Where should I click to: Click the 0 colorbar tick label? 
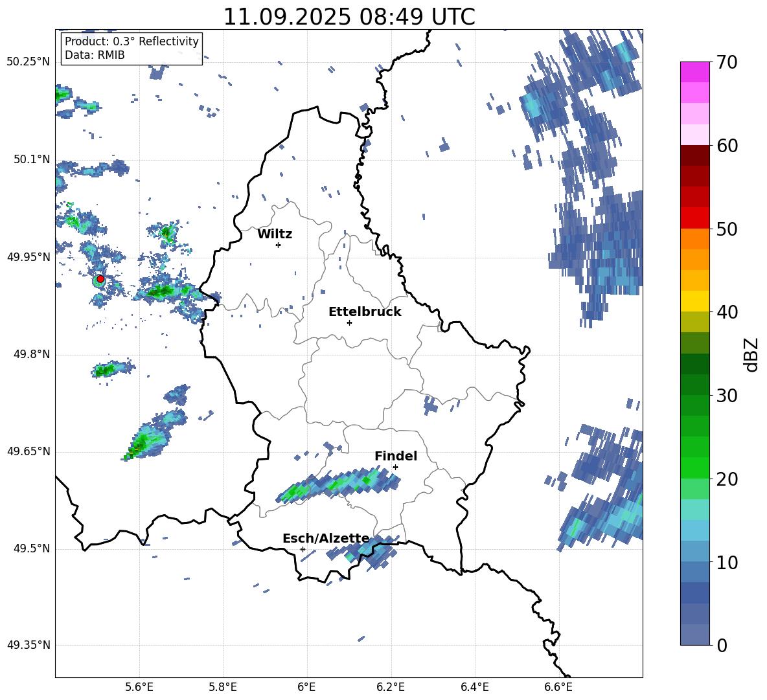(722, 645)
